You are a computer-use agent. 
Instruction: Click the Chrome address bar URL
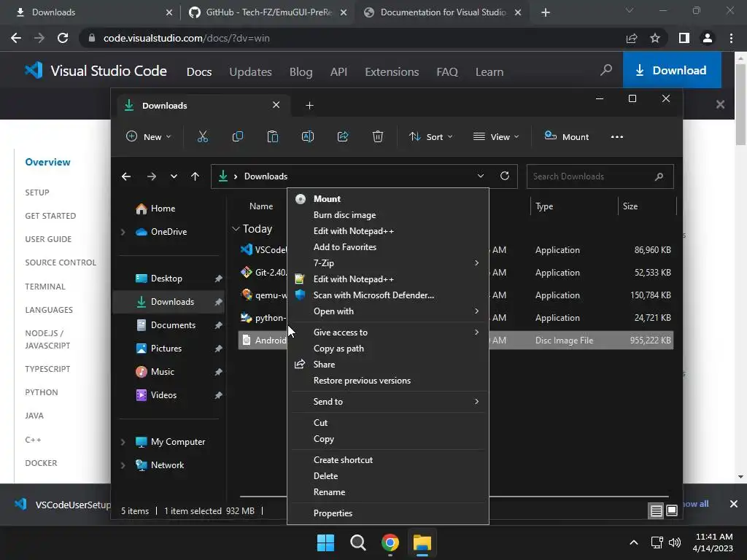187,38
